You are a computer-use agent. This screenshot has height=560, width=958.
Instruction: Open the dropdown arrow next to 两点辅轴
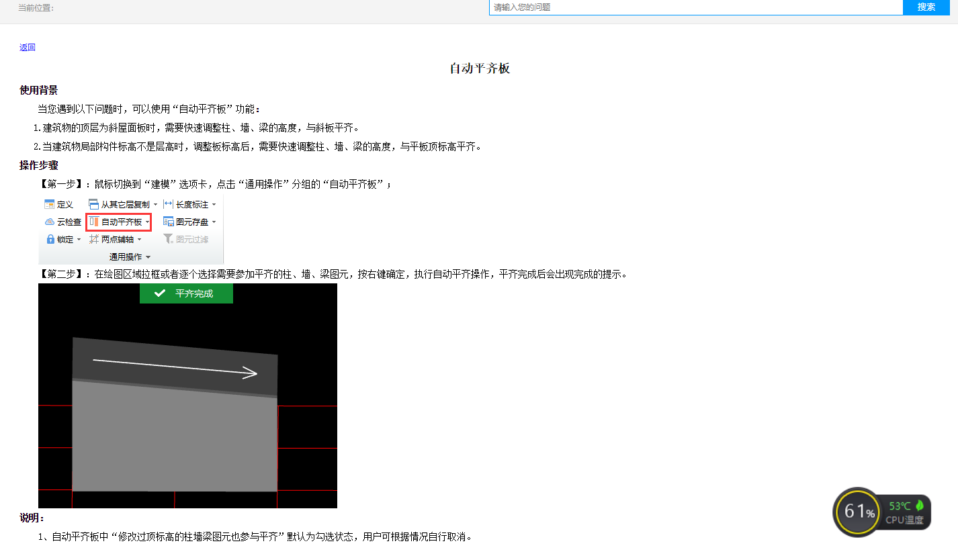coord(139,240)
